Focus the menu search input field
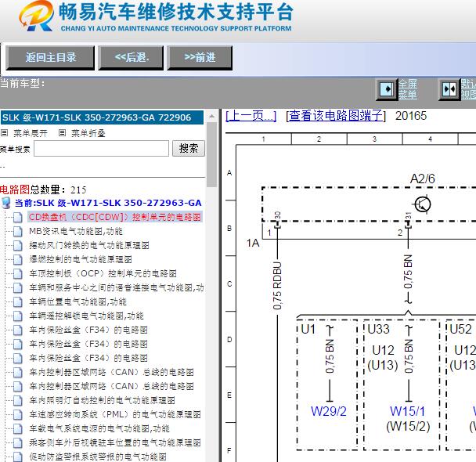This screenshot has width=476, height=462. pos(102,149)
